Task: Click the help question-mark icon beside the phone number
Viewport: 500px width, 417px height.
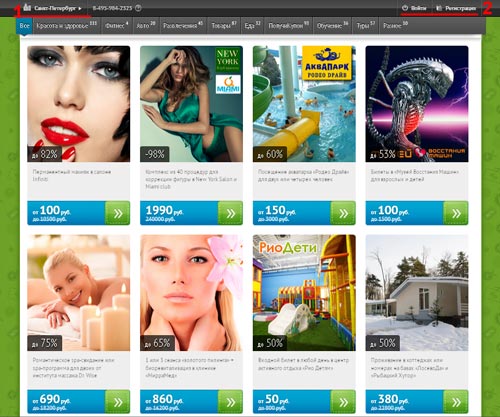Action: 138,8
